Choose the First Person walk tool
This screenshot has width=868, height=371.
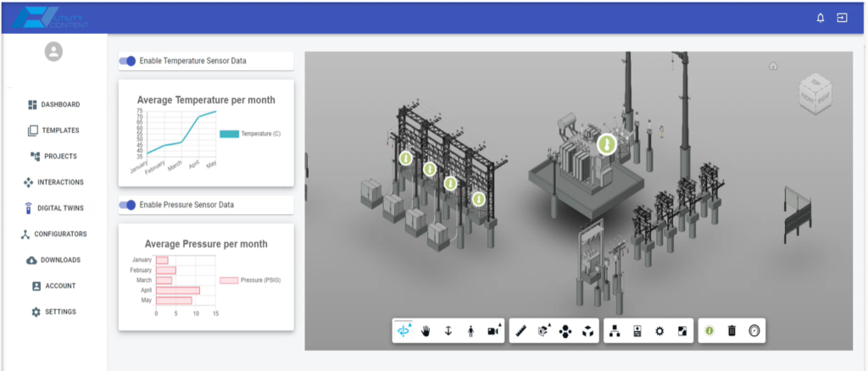(x=470, y=331)
